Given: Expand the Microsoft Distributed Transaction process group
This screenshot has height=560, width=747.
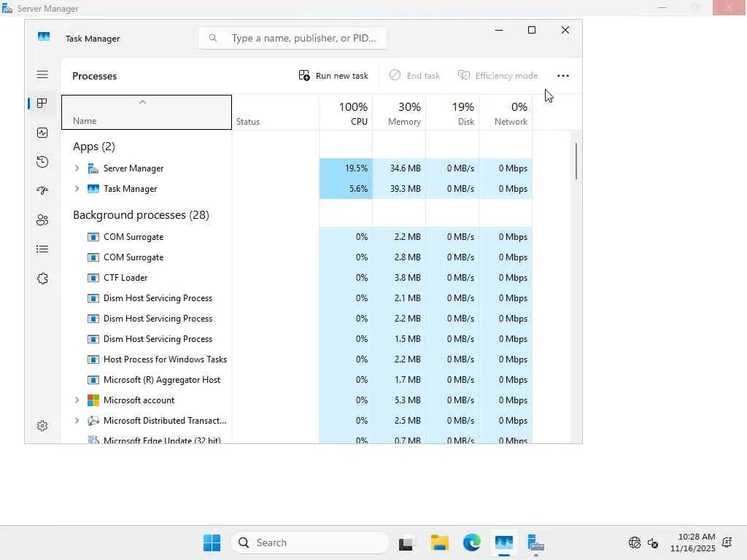Looking at the screenshot, I should 77,421.
